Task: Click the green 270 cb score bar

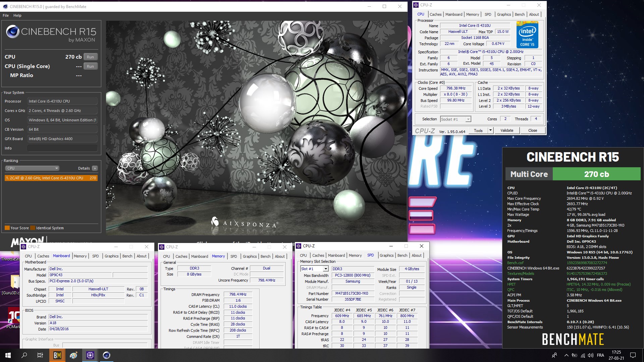Action: click(x=596, y=174)
